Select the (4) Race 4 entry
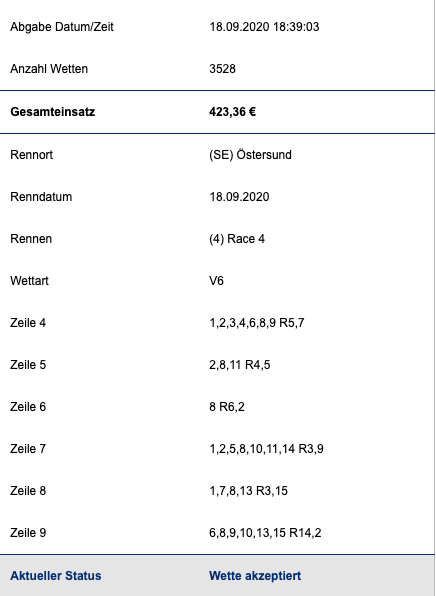The image size is (436, 596). (x=237, y=239)
